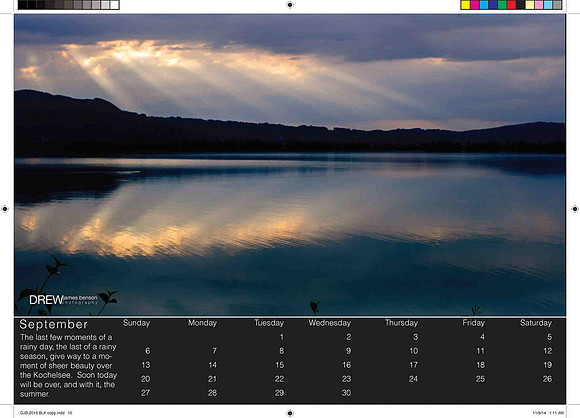Select date 19 under Saturday
The height and width of the screenshot is (418, 580).
point(547,365)
